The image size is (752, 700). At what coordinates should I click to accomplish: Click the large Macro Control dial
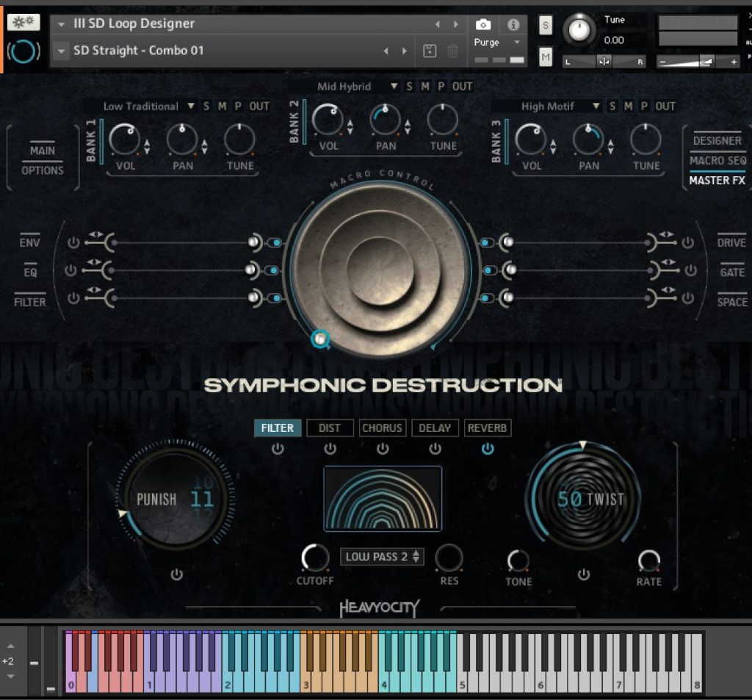click(x=380, y=270)
